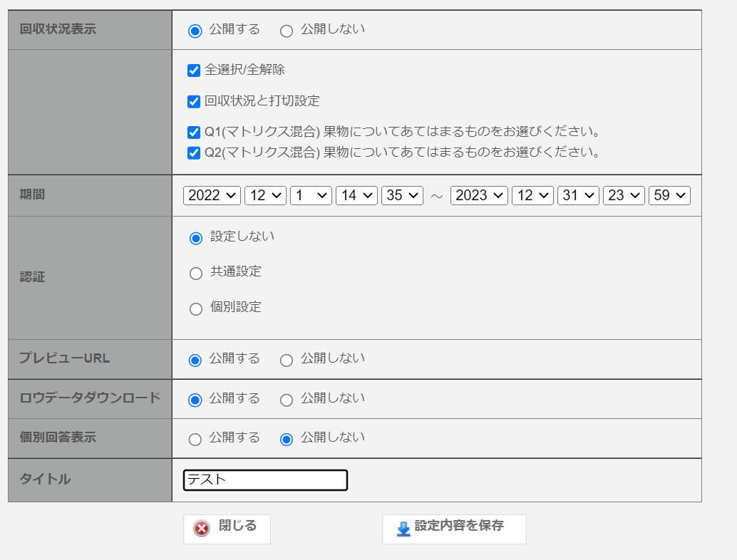Select 公開しない for プレビューURL
This screenshot has height=560, width=737.
pos(287,361)
